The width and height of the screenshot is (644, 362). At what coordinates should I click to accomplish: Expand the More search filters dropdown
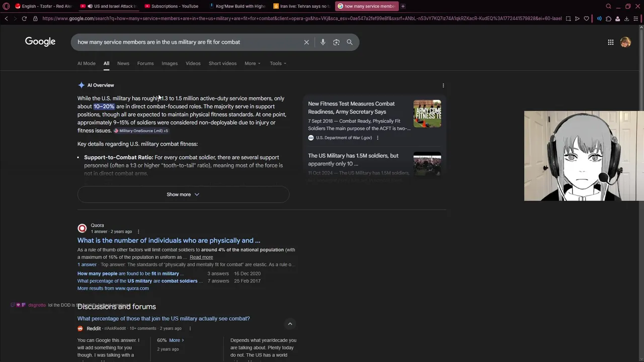click(x=253, y=63)
